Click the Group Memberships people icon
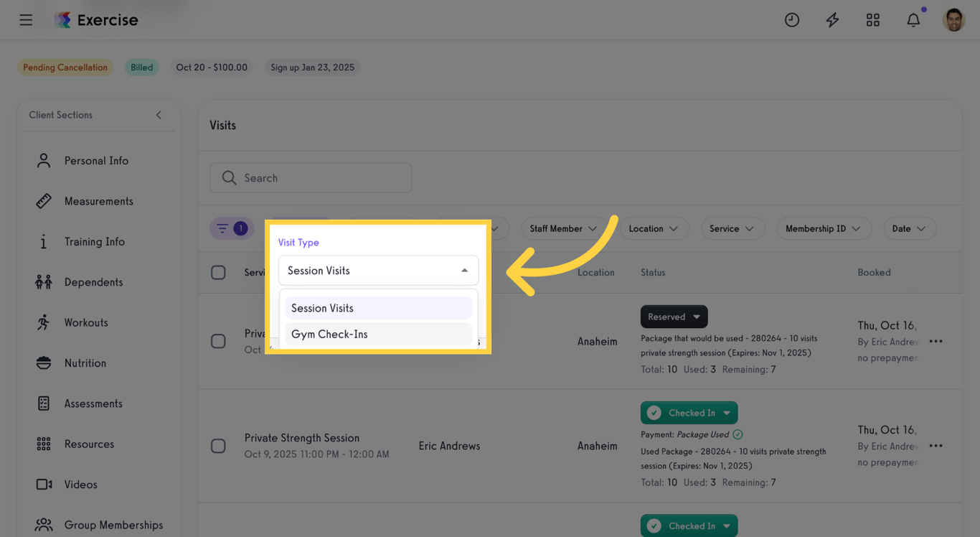 [44, 525]
